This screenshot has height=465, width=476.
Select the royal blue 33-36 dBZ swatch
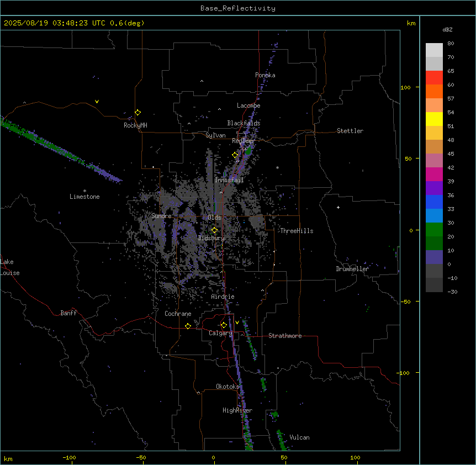click(434, 202)
